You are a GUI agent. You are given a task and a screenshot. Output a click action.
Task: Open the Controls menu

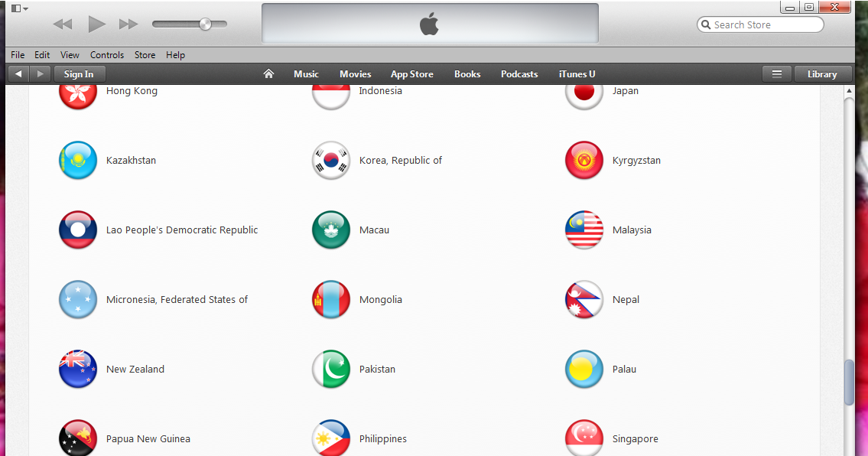pyautogui.click(x=107, y=55)
